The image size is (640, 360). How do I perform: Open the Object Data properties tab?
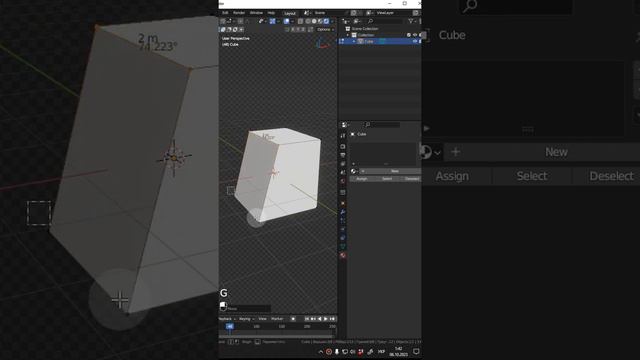[x=343, y=247]
